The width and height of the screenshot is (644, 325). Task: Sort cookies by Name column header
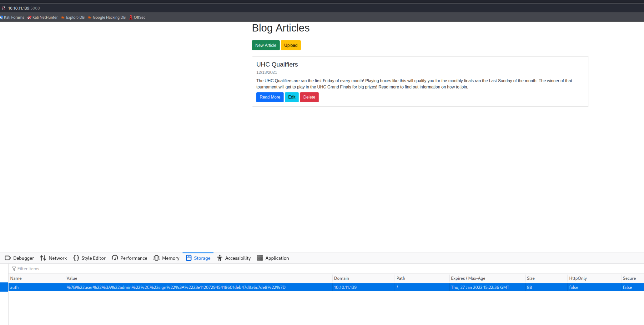16,278
